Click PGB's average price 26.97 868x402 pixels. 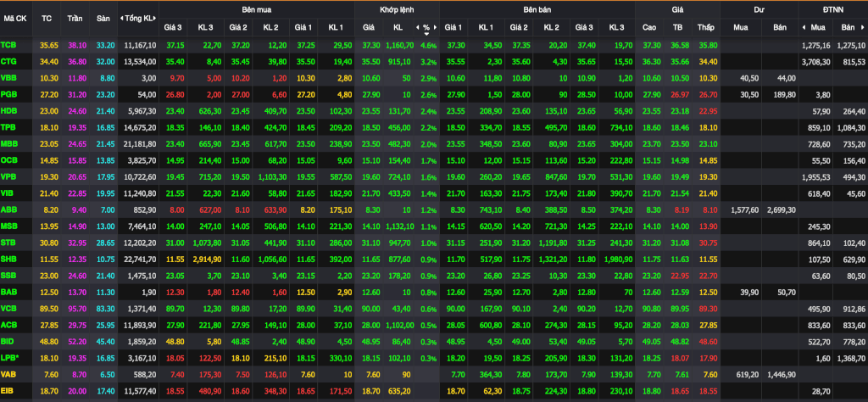pyautogui.click(x=680, y=95)
